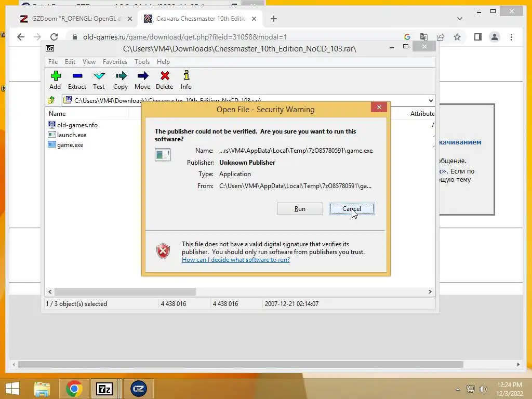532x399 pixels.
Task: Click the Copy toolbar icon
Action: (x=121, y=80)
